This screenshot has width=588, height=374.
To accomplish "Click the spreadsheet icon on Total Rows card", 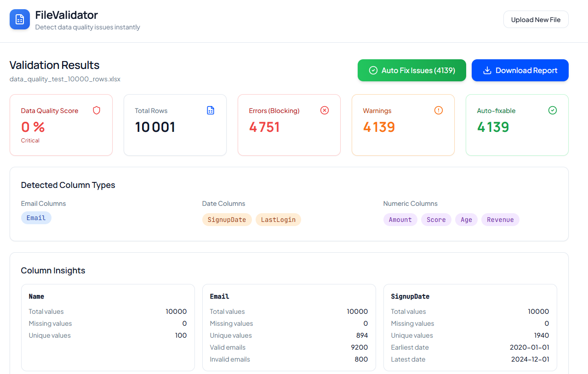I will pyautogui.click(x=210, y=110).
